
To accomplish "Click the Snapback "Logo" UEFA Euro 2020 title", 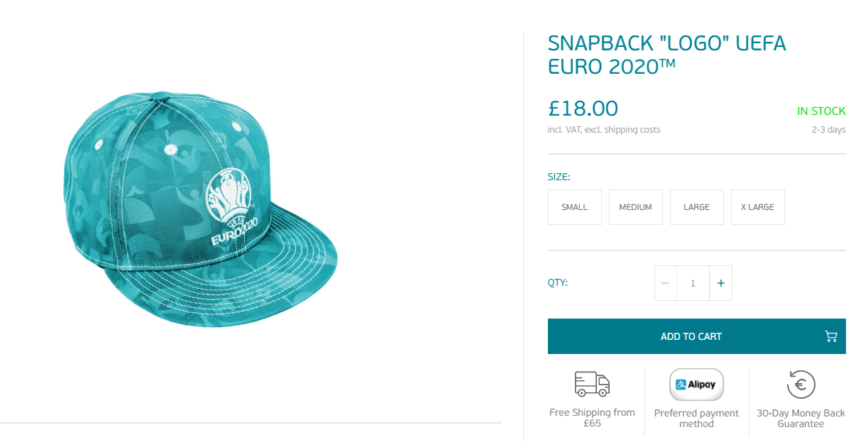I will (666, 55).
